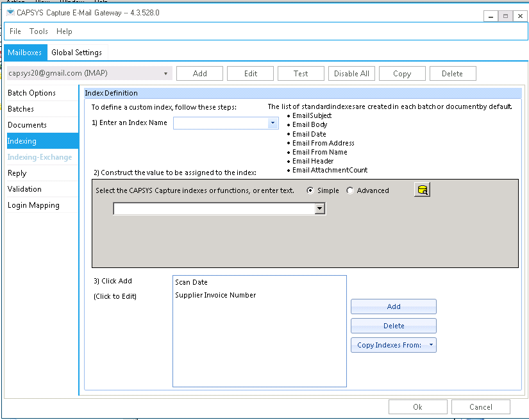Screen dimensions: 529x420
Task: Select Scan Date in the index list
Action: pos(191,282)
